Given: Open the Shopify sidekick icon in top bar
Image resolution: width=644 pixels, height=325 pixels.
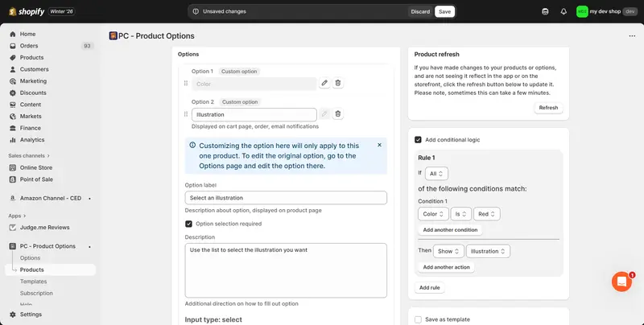Looking at the screenshot, I should (x=545, y=11).
